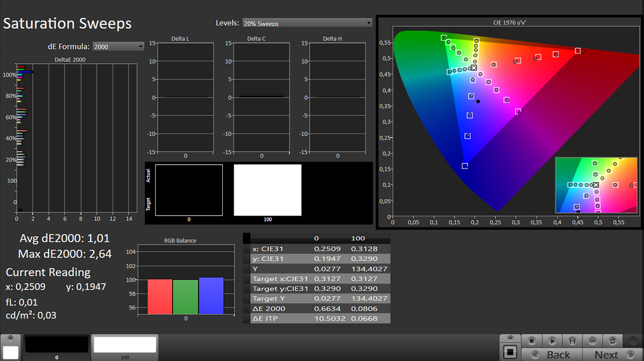Click the 100% blue bar in DeltaE chart

coord(25,72)
